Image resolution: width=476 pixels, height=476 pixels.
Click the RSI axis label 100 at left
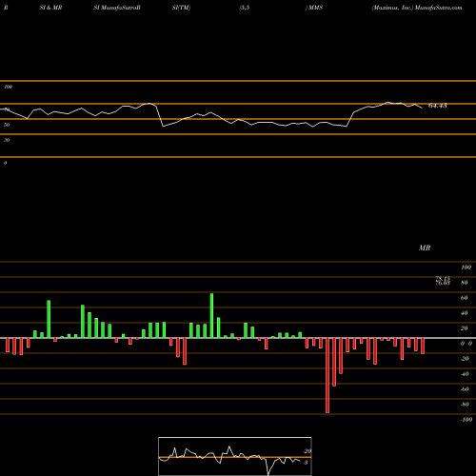pos(8,87)
